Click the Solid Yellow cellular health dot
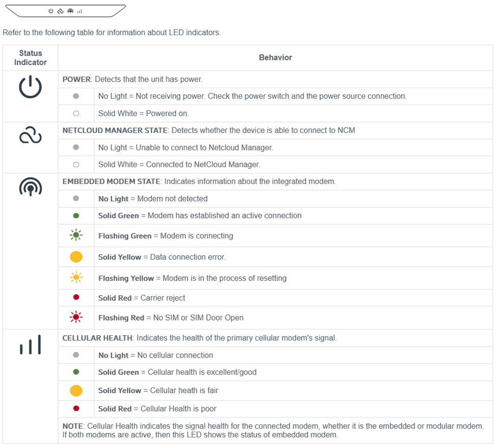 click(x=76, y=390)
